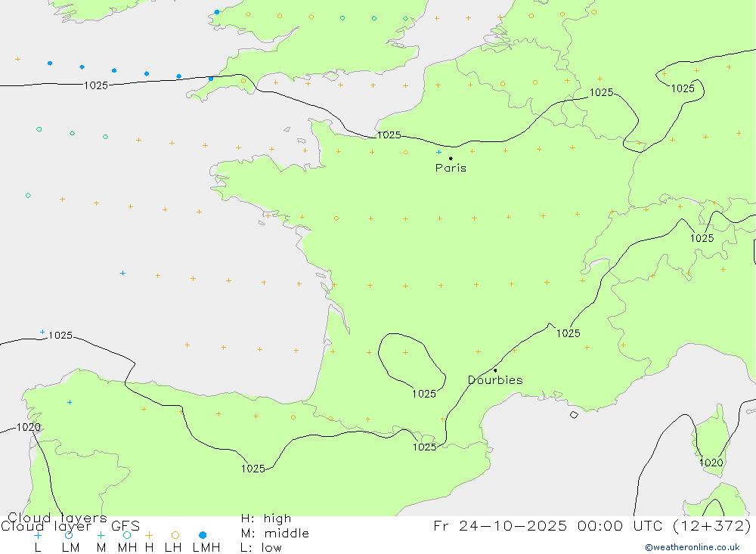Click the Paris city marker dot
This screenshot has height=554, width=756.
[x=451, y=158]
